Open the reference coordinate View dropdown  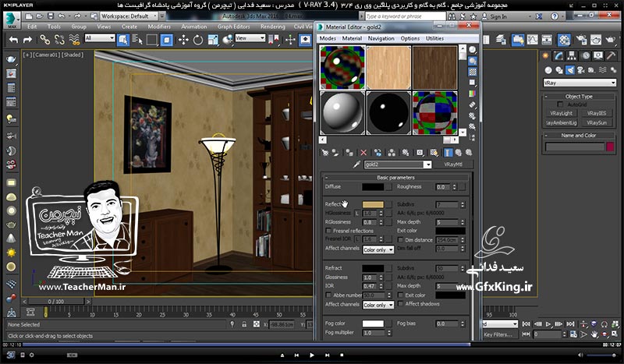(250, 38)
